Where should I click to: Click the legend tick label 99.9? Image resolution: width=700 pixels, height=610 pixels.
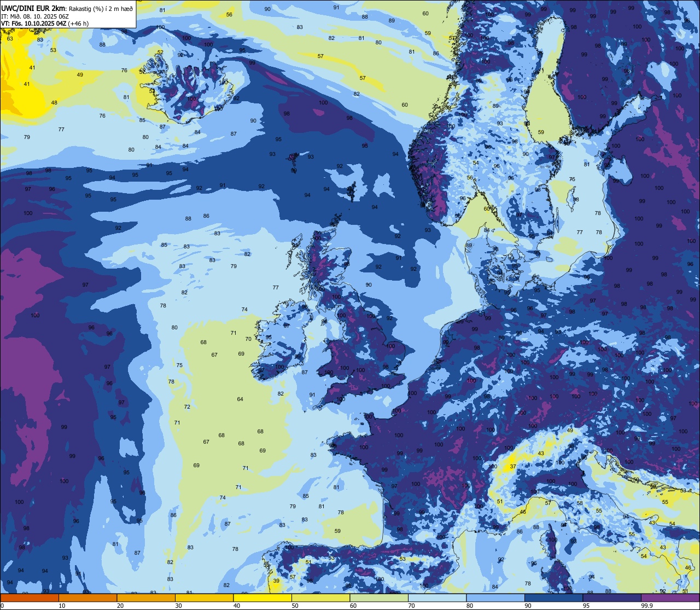tap(647, 606)
